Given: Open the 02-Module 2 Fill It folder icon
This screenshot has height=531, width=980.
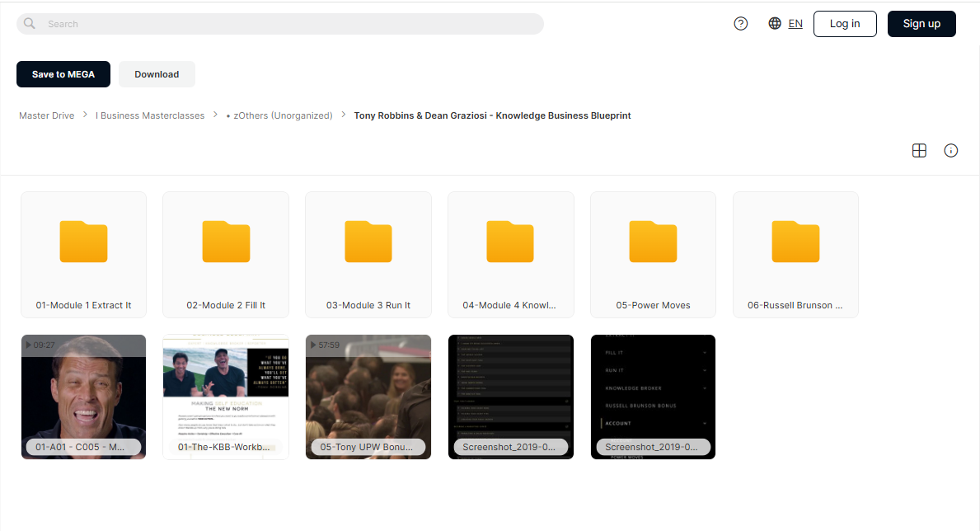Looking at the screenshot, I should 227,242.
